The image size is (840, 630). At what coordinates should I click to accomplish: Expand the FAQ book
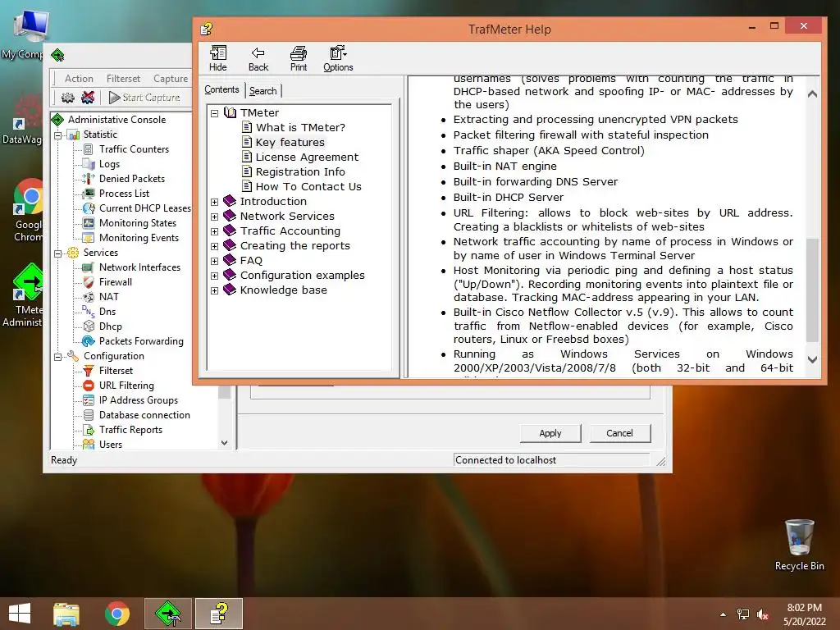click(x=214, y=261)
